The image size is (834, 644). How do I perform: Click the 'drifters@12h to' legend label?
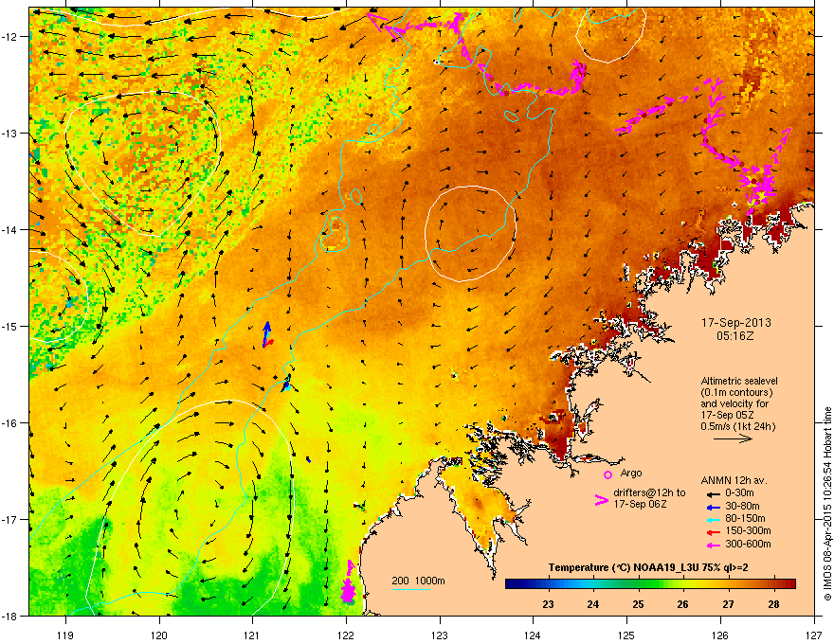point(649,492)
